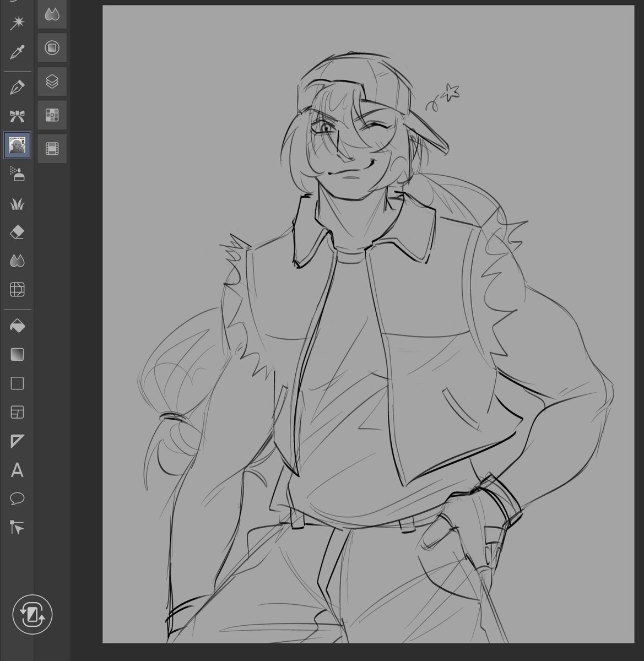The image size is (644, 661).
Task: Switch to the Airbrush spray tool
Action: click(x=17, y=175)
